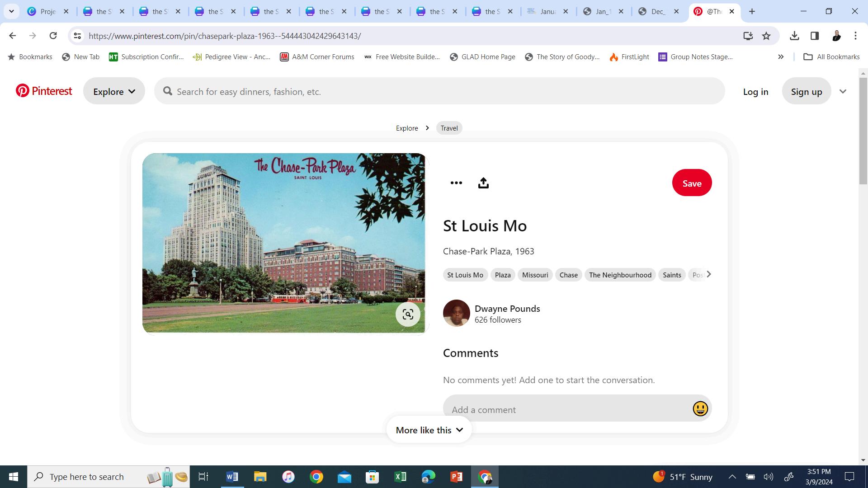The height and width of the screenshot is (488, 868).
Task: Expand the Explore dropdown menu
Action: pyautogui.click(x=114, y=91)
